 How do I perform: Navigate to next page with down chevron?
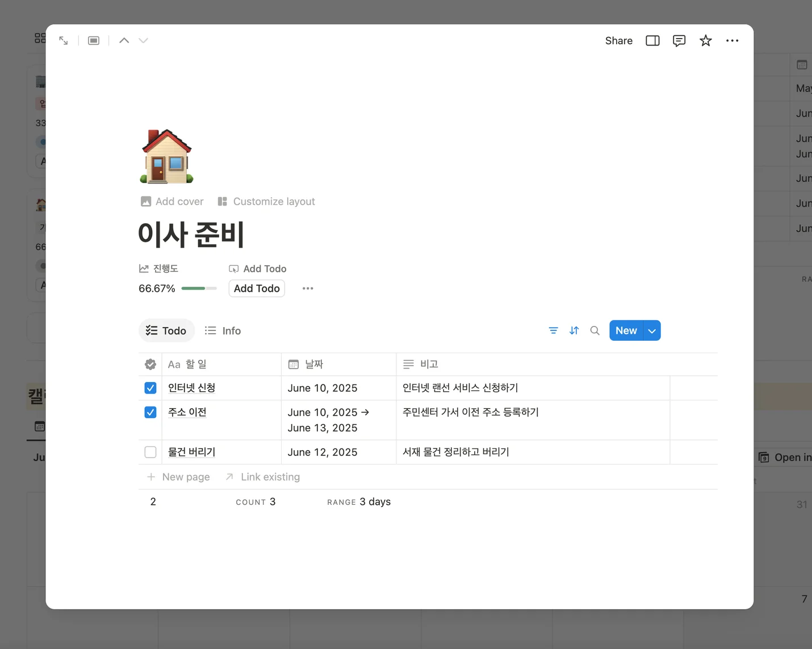[x=143, y=40]
